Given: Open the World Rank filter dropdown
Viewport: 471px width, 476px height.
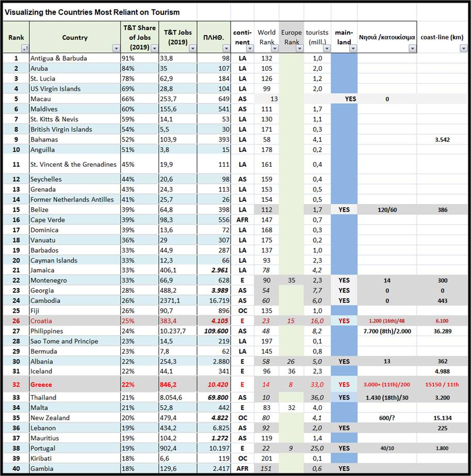Looking at the screenshot, I should 275,48.
